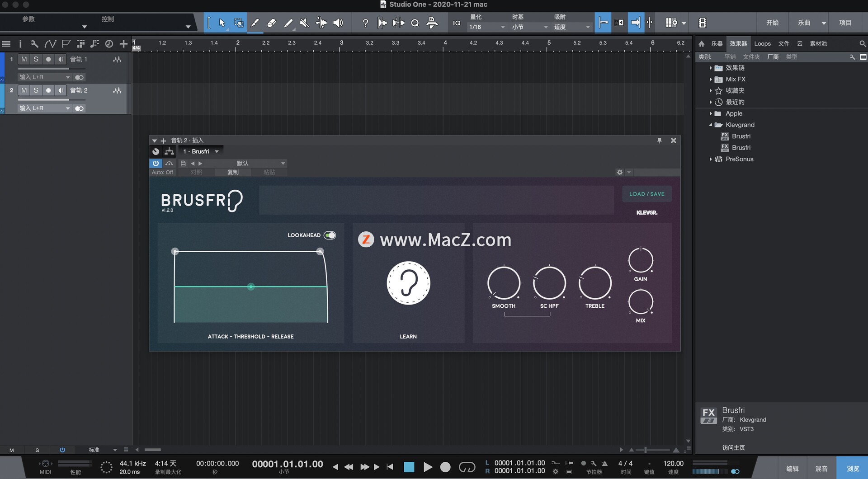Go to the 开始 start page
The width and height of the screenshot is (868, 479).
tap(772, 23)
